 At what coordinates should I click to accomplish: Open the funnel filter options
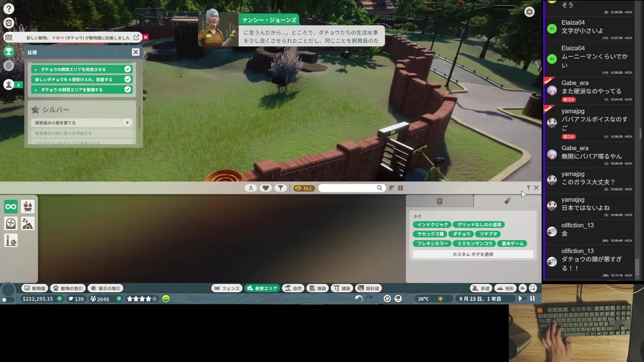[281, 188]
